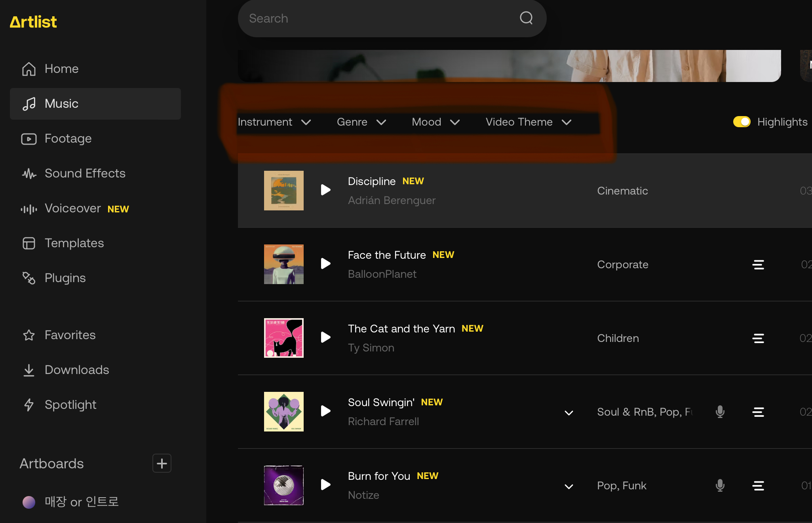812x523 pixels.
Task: Open stems icon for Face the Future
Action: point(758,265)
